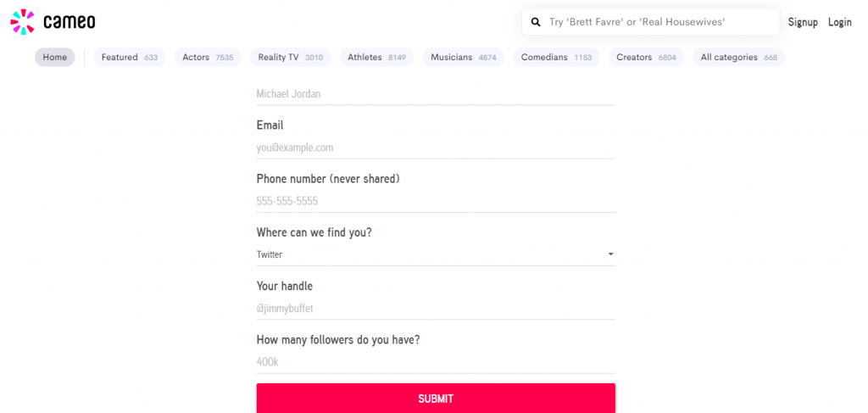Viewport: 868px width, 413px height.
Task: Open the Athletes category
Action: [376, 58]
